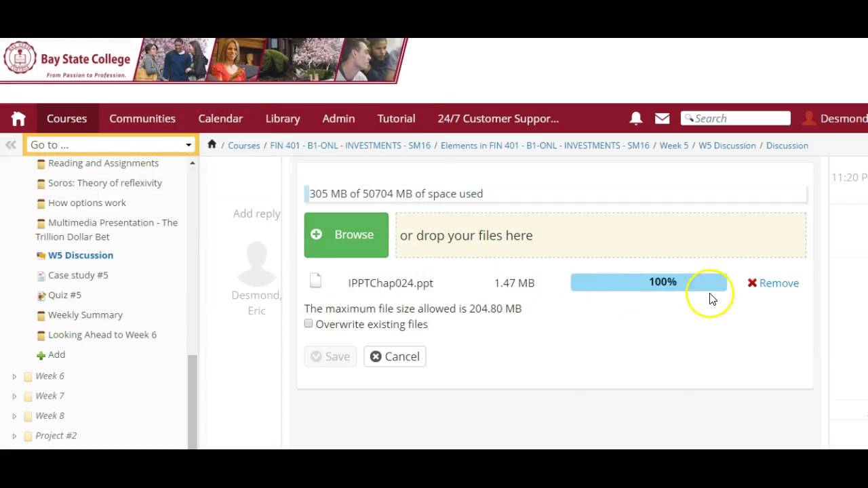Click the home icon in the red navigation bar
Screen dimensions: 868x488
[x=18, y=119]
